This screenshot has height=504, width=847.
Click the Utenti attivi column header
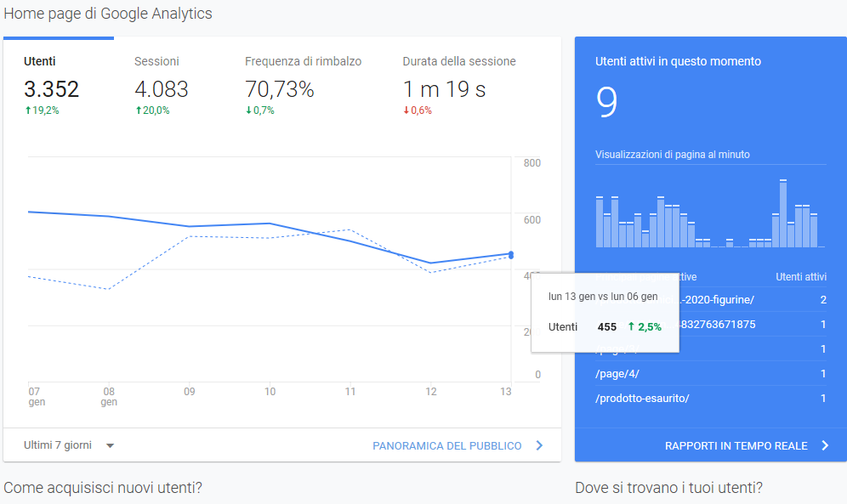(x=801, y=277)
